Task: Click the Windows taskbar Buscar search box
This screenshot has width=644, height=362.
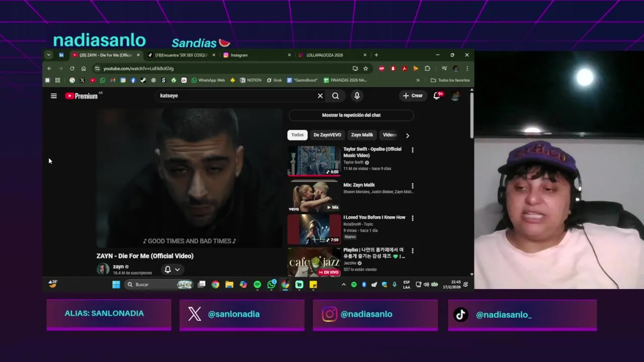Action: click(158, 285)
